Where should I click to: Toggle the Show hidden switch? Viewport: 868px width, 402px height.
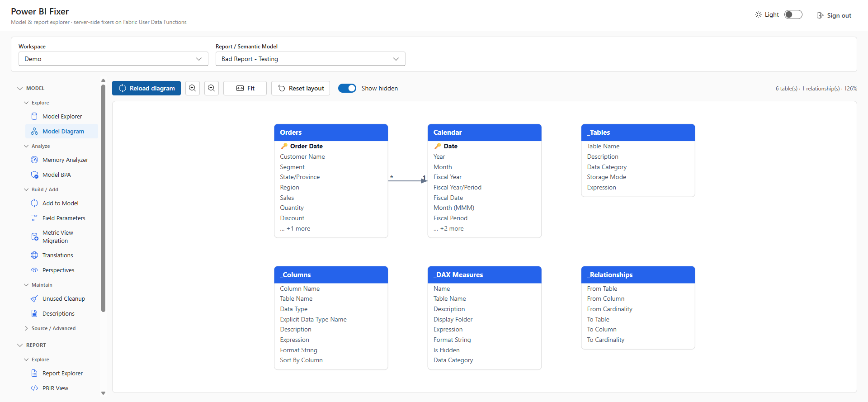tap(347, 88)
